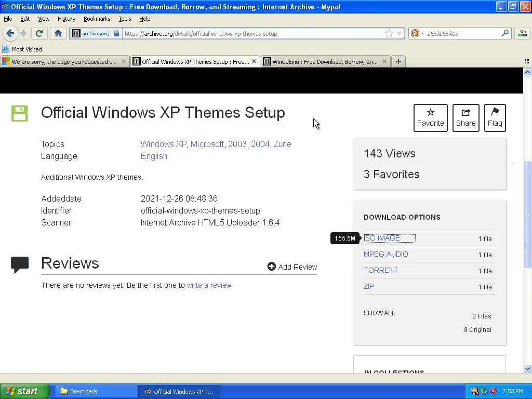Click the English language link
The image size is (532, 399).
[x=154, y=156]
